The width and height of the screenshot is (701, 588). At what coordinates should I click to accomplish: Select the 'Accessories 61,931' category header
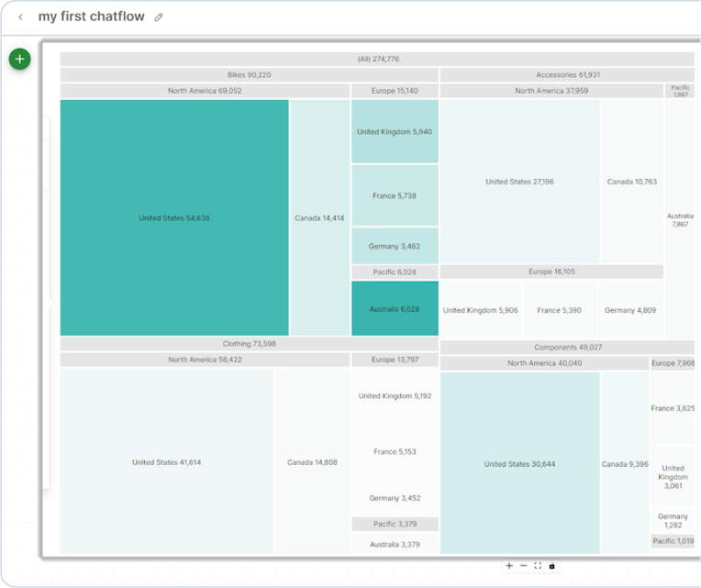coord(567,74)
